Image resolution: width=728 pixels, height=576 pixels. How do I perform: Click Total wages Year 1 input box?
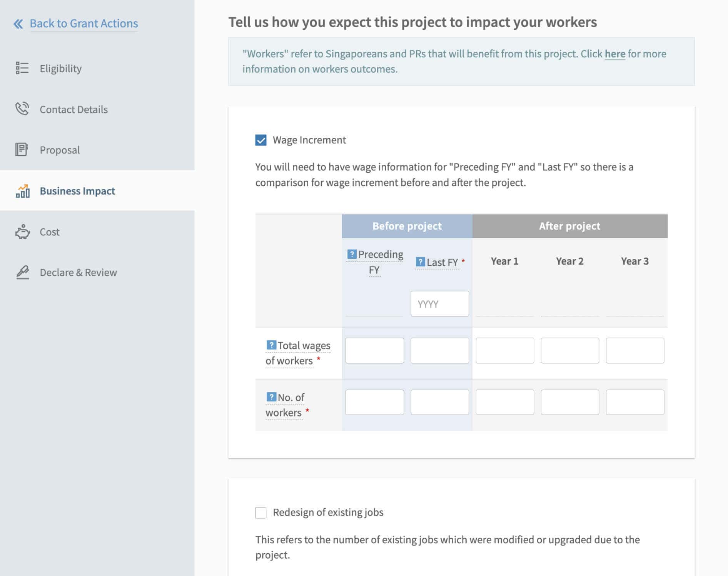505,350
